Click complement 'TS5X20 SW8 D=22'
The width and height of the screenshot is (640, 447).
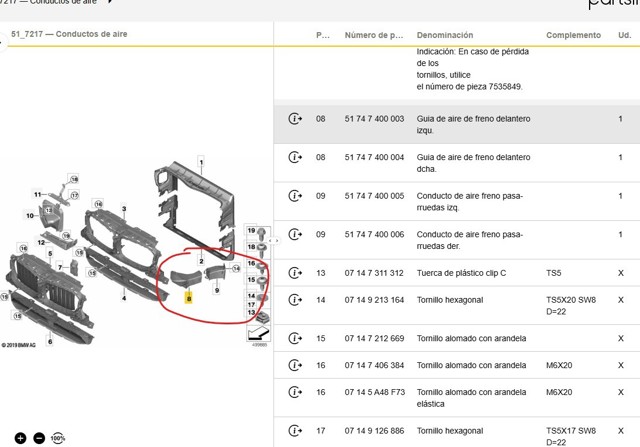(x=571, y=305)
